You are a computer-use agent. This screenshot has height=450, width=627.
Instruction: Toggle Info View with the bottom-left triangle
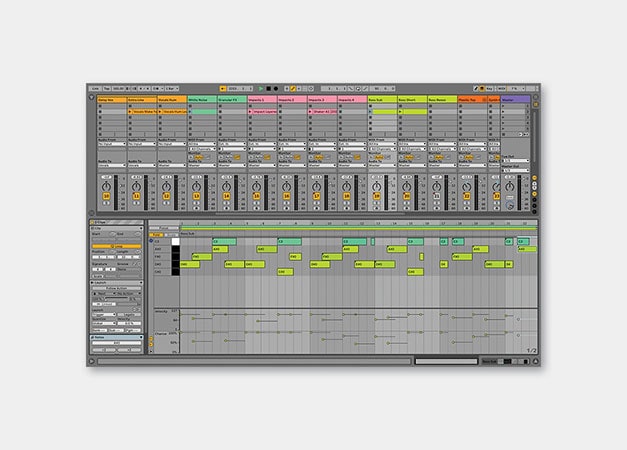pos(92,362)
